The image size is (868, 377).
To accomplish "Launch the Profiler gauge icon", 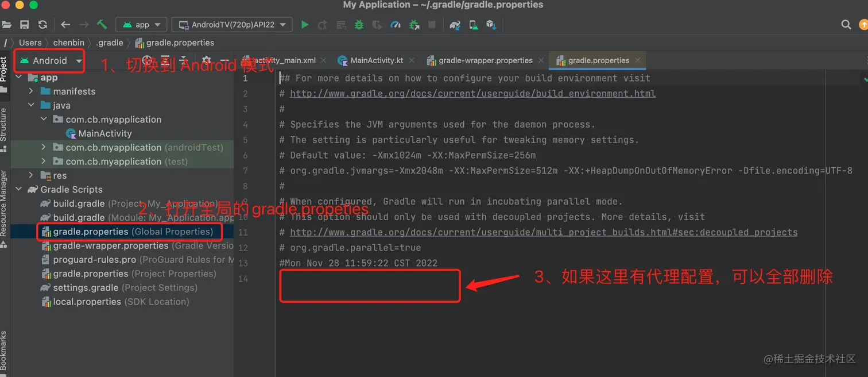I will coord(394,25).
